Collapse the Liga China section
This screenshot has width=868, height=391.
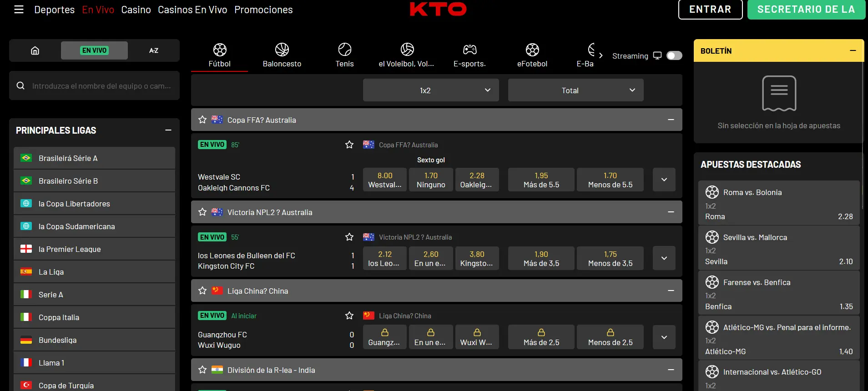671,291
